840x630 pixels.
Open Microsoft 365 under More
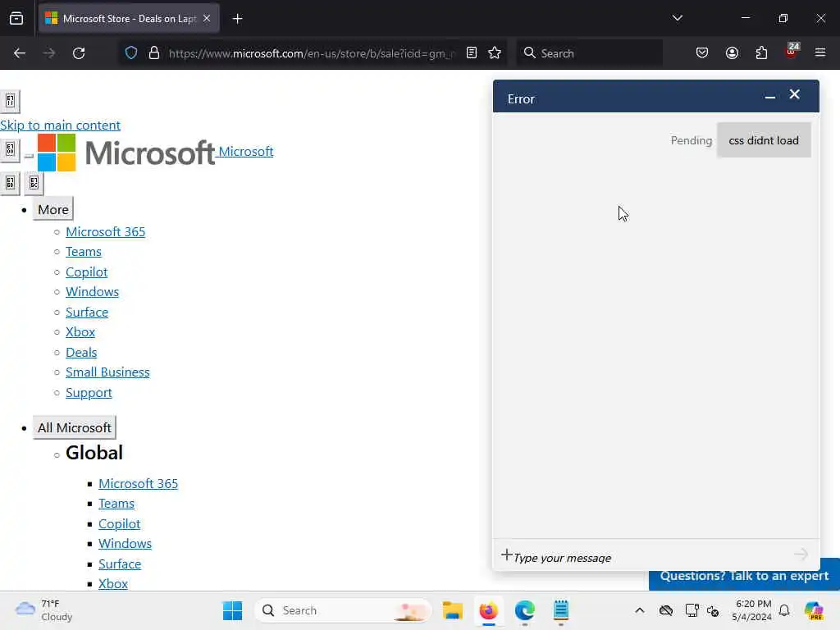click(x=106, y=232)
